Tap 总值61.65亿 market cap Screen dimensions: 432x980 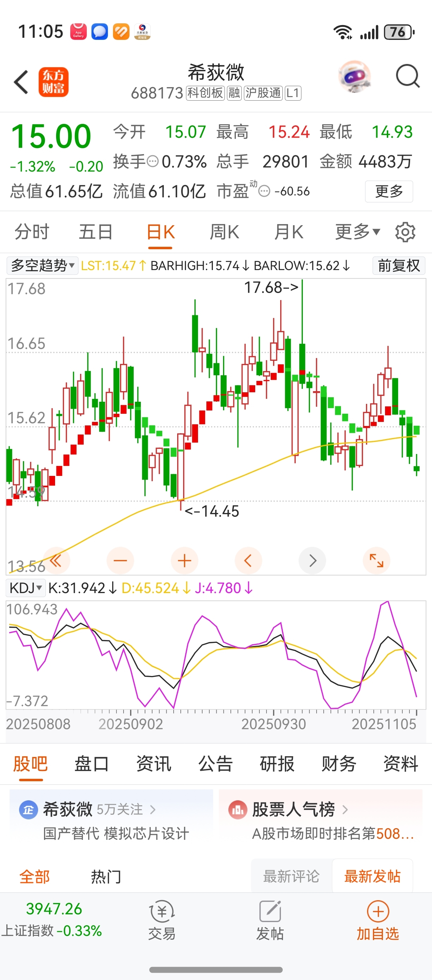[56, 191]
